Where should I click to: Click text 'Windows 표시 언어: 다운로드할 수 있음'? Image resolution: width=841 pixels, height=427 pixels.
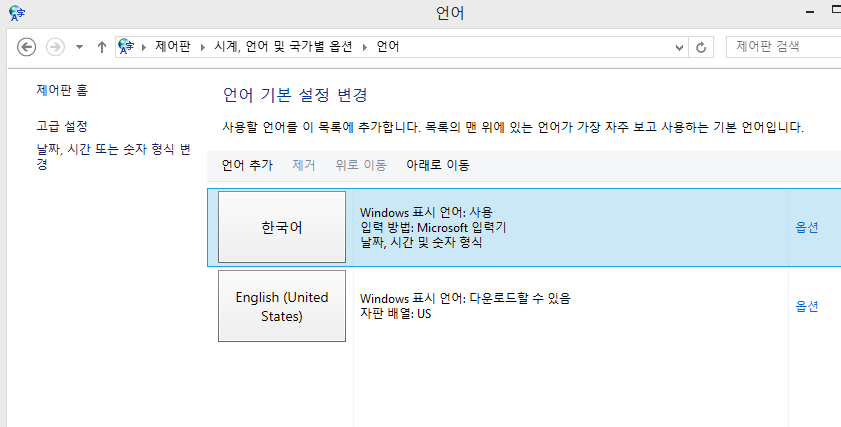(x=465, y=298)
